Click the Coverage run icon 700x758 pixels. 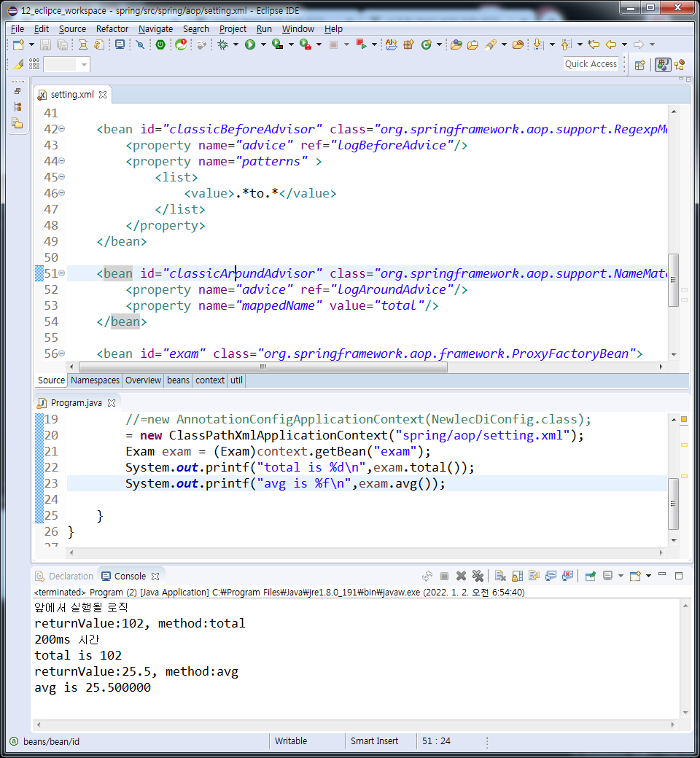coord(278,45)
